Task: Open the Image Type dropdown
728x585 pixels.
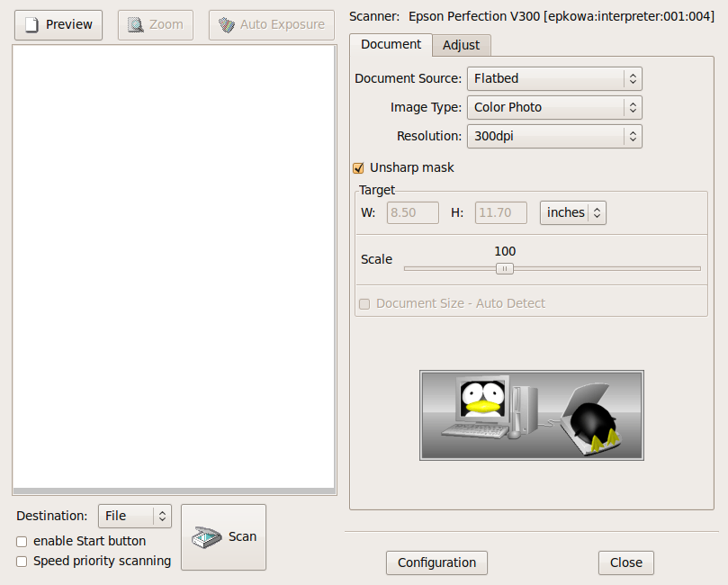Action: 554,107
